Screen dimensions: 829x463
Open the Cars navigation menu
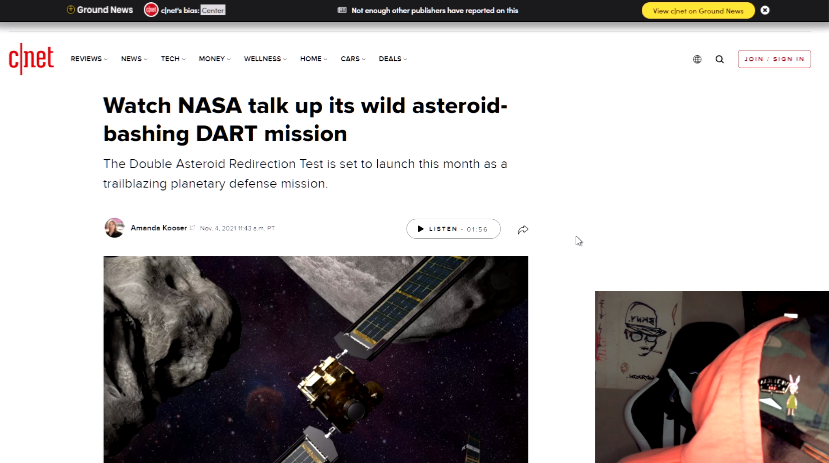click(352, 59)
